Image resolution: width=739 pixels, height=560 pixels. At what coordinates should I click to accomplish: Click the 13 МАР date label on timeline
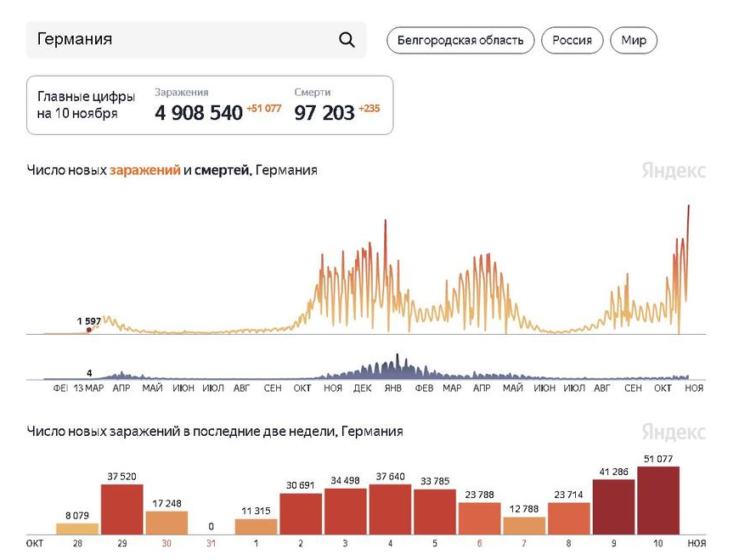pos(88,387)
